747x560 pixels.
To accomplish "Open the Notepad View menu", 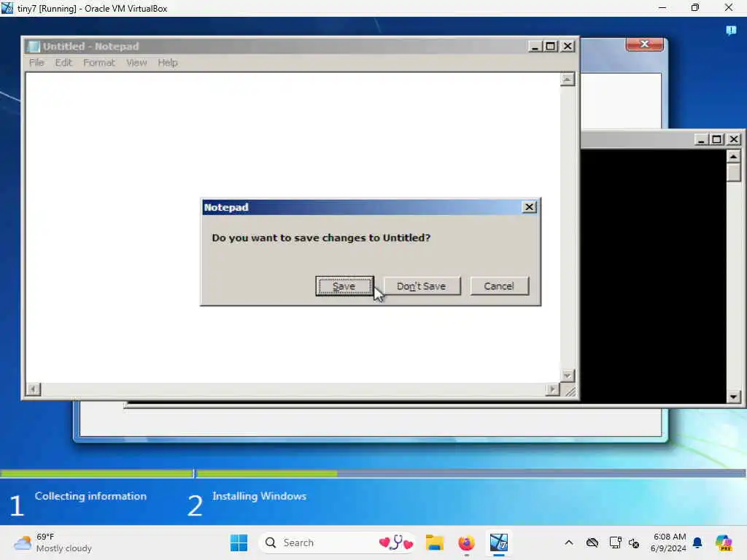I will 136,63.
